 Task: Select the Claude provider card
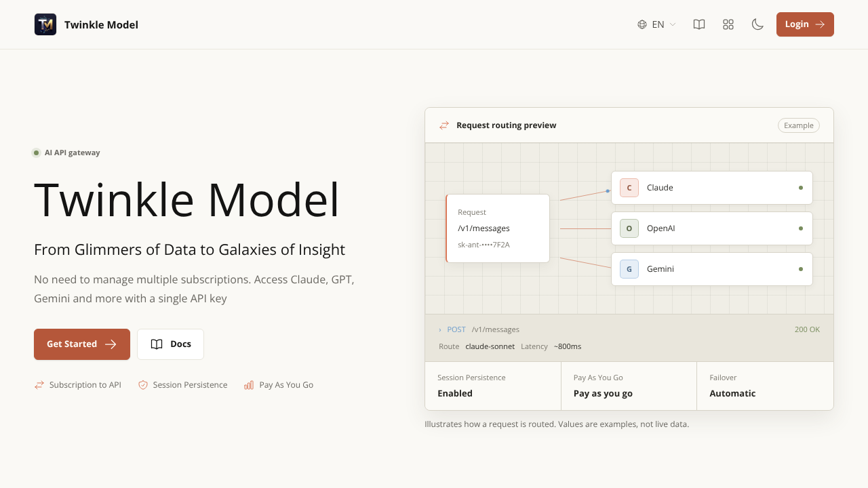point(712,188)
